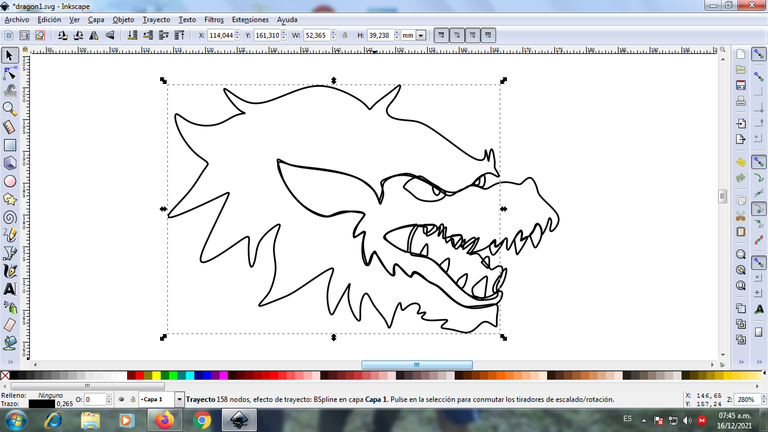This screenshot has height=432, width=768.
Task: Open the Capa menu
Action: tap(96, 20)
